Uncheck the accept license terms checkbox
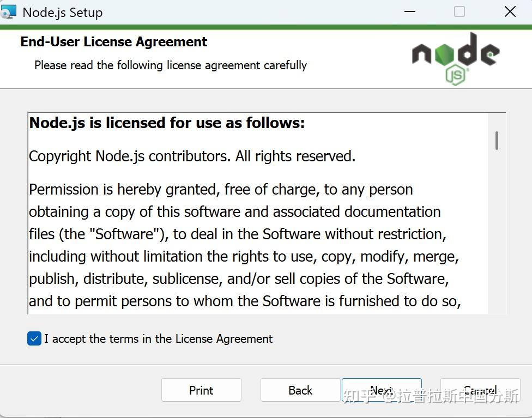 (x=34, y=339)
